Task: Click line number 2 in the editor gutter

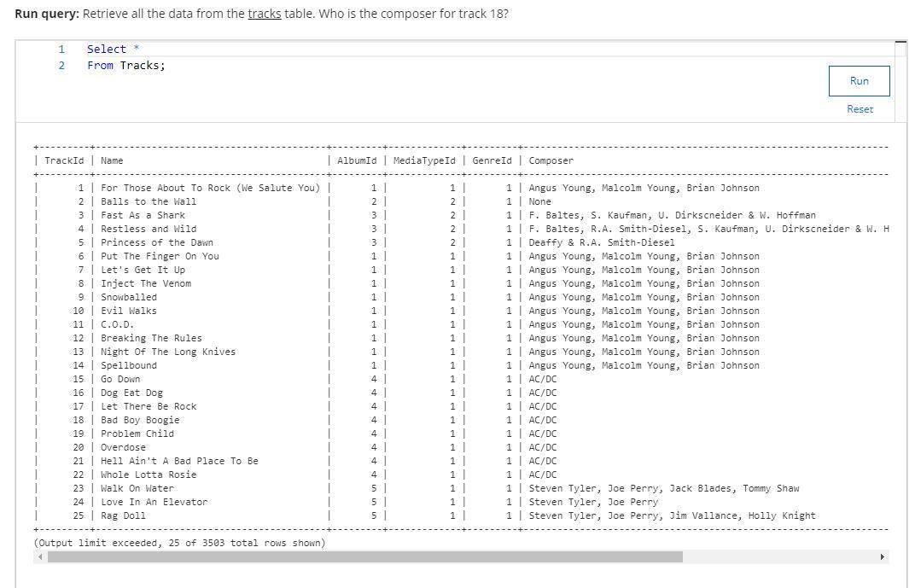Action: pos(61,66)
